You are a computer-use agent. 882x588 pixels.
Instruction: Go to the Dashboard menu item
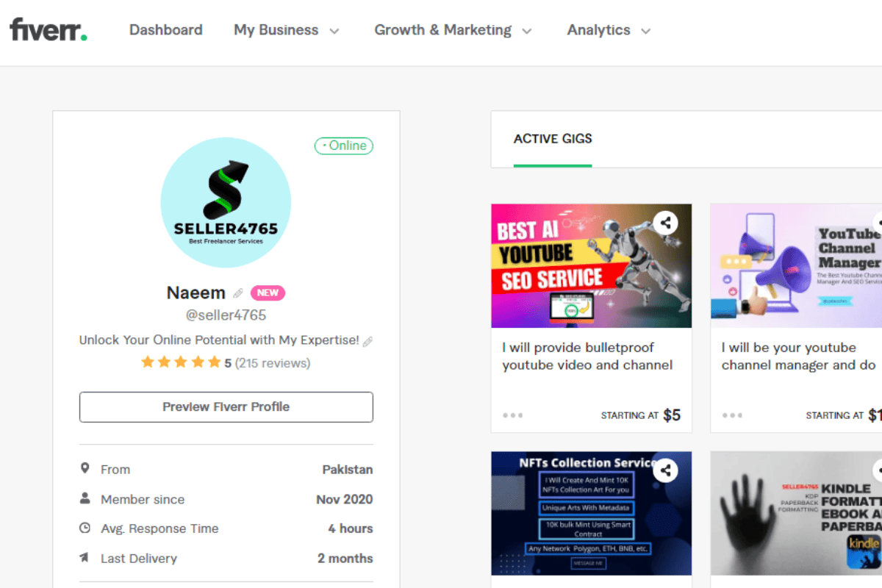point(166,30)
